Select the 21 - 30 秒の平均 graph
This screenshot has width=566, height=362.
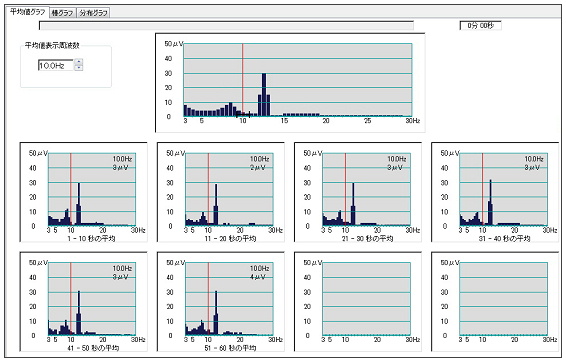click(x=358, y=192)
